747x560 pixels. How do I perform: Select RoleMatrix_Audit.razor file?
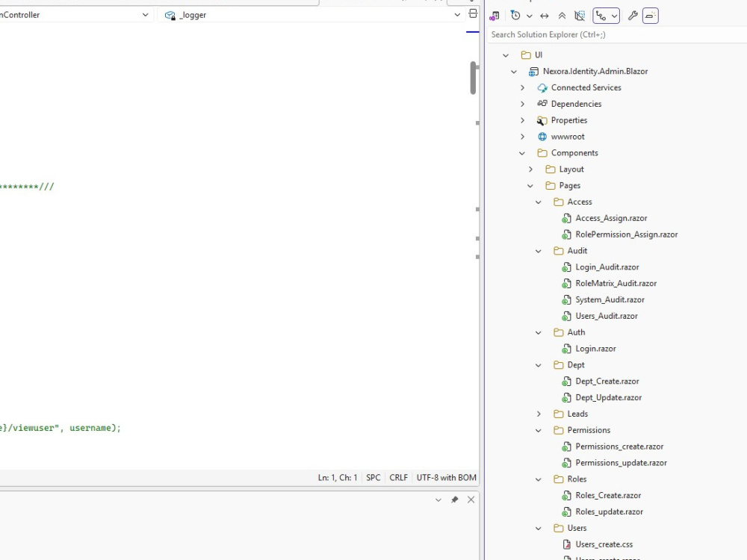coord(616,283)
